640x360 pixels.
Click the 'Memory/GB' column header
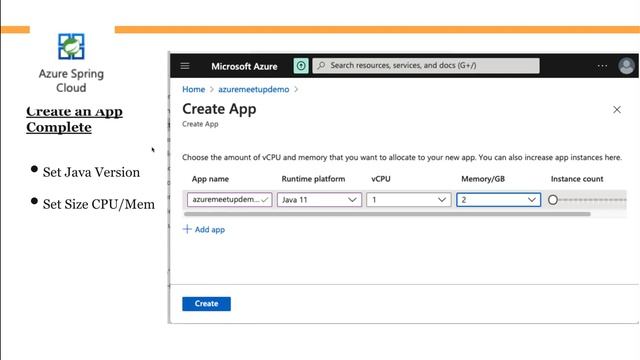click(483, 179)
